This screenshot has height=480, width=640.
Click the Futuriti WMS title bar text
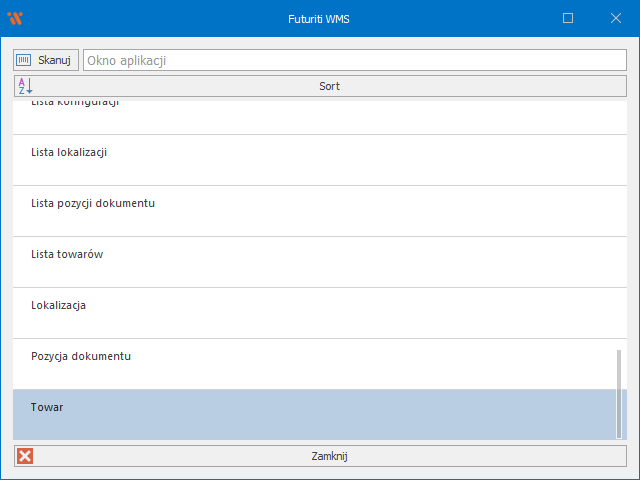pos(321,18)
